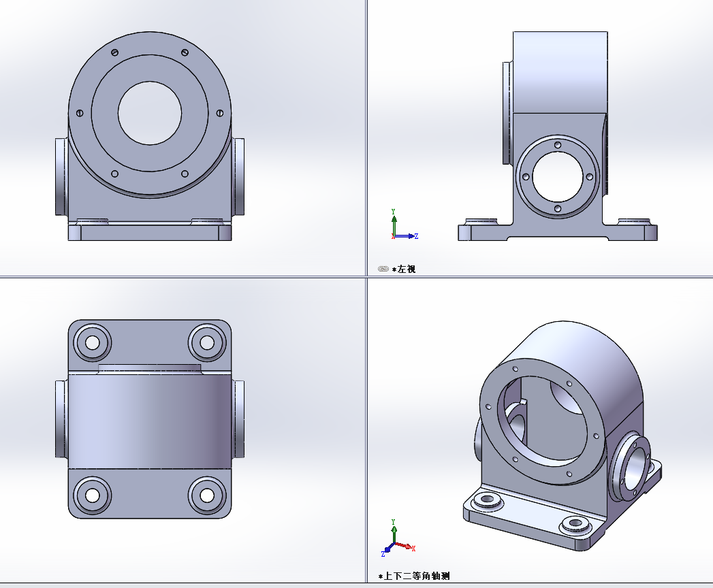Image resolution: width=713 pixels, height=588 pixels.
Task: Select the large center bore in the front view
Action: 150,113
